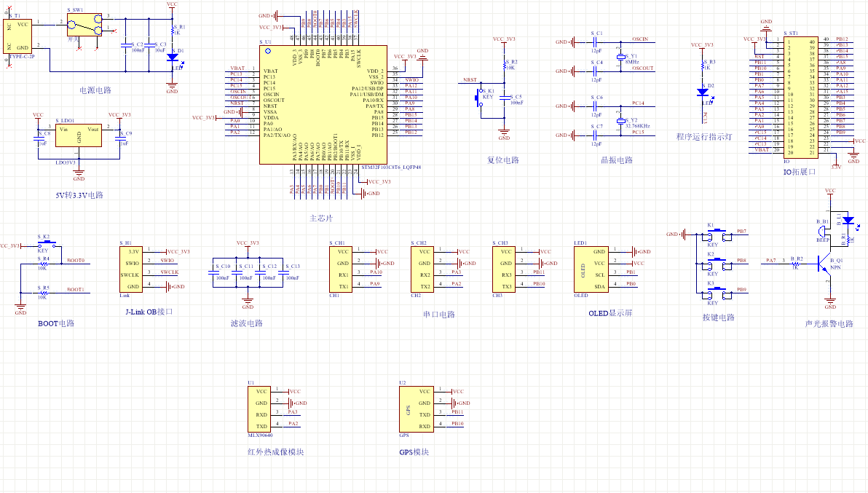Viewport: 868px width, 493px height.
Task: Click the J-Link OB接口 label
Action: (x=149, y=312)
